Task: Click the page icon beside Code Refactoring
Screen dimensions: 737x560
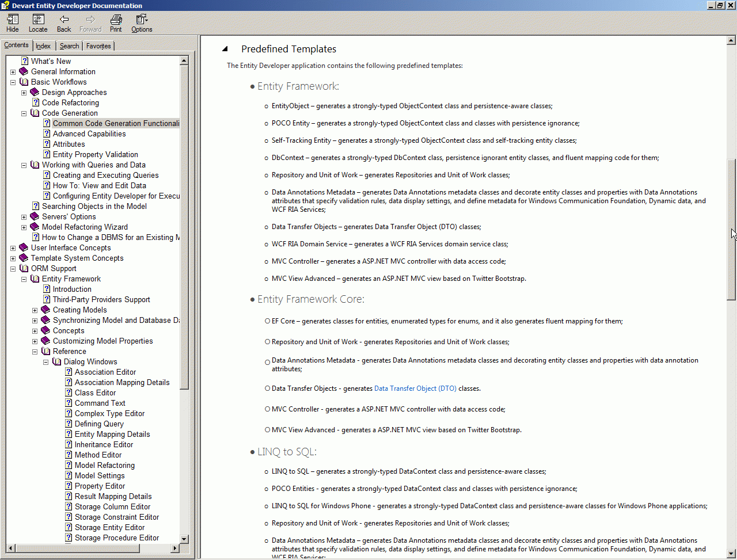Action: coord(35,102)
